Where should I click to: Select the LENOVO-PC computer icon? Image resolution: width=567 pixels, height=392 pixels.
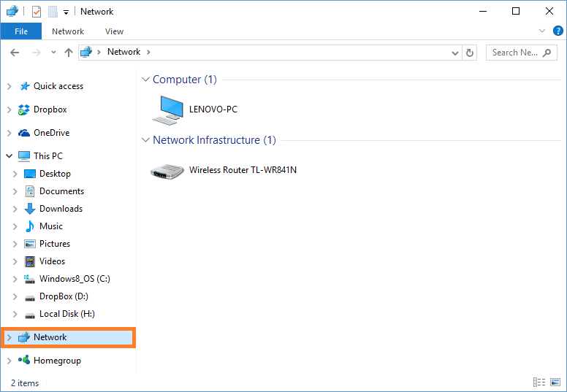(x=168, y=109)
